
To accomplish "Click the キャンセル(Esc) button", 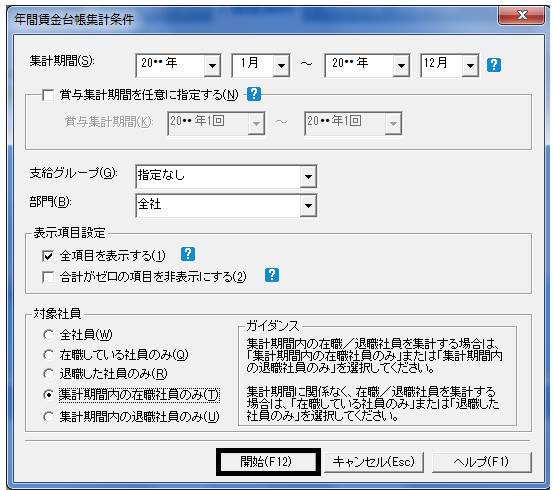I will click(374, 462).
